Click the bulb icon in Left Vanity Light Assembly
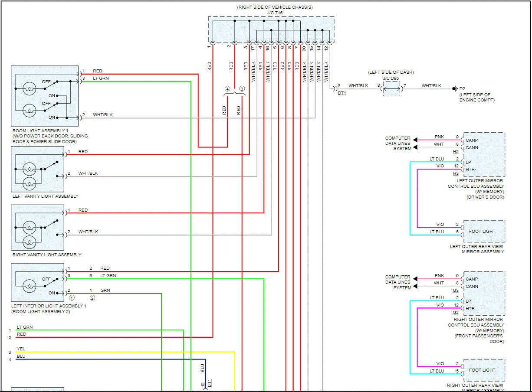Viewport: 532px width, 392px height. pos(29,168)
